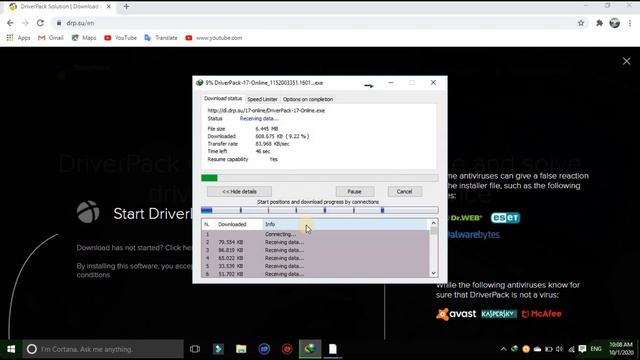Viewport: 640px width, 360px height.
Task: Open a new Chrome tab
Action: 126,7
